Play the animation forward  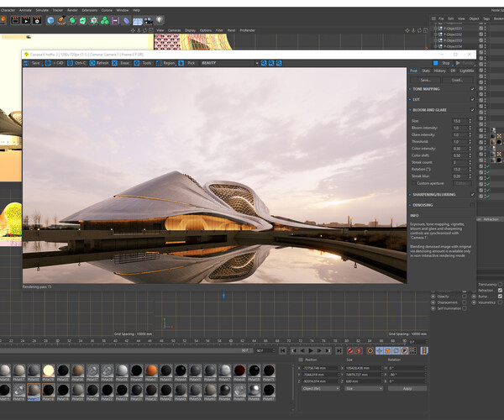click(311, 350)
